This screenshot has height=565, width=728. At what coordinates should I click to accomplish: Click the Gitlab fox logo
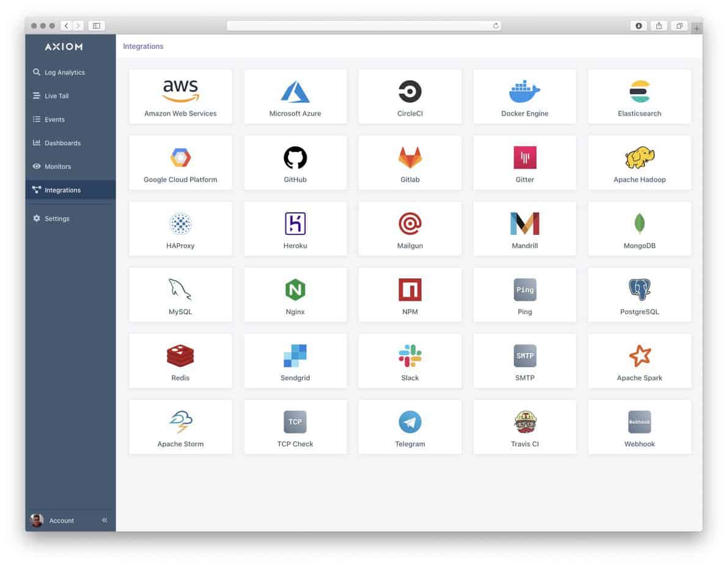pyautogui.click(x=410, y=158)
